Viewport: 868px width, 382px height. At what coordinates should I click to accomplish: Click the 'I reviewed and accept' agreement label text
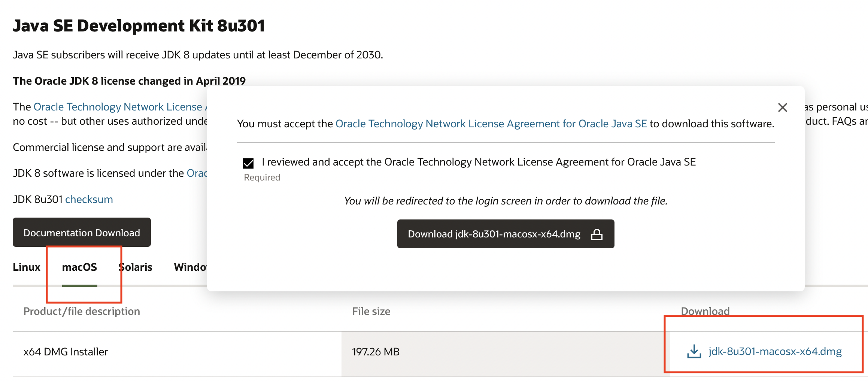click(x=479, y=162)
